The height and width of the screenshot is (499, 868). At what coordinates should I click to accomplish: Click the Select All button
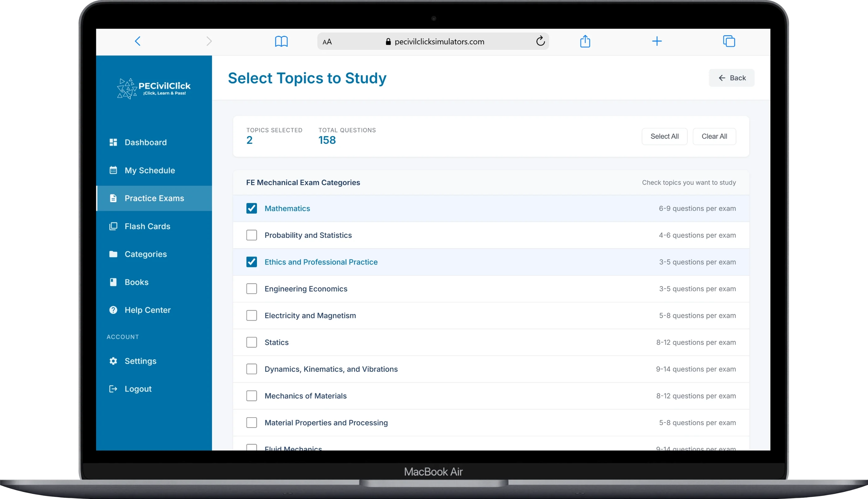coord(664,136)
